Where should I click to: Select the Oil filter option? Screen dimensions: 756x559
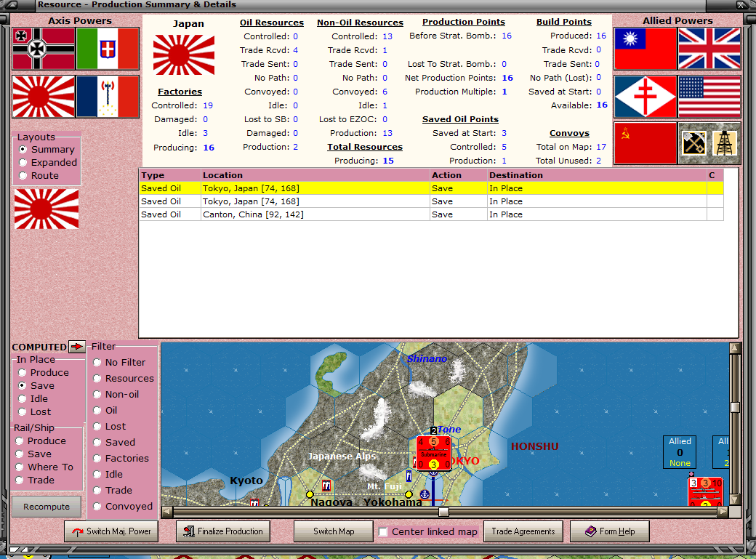97,410
